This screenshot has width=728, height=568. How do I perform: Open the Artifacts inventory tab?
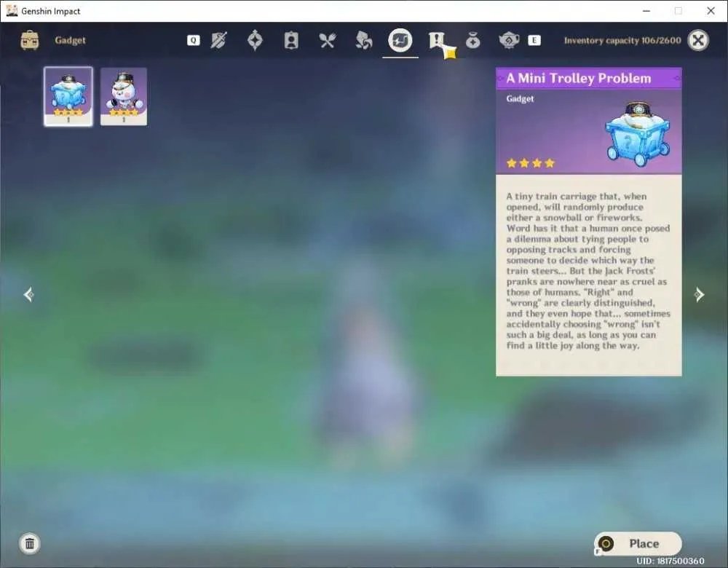point(255,40)
